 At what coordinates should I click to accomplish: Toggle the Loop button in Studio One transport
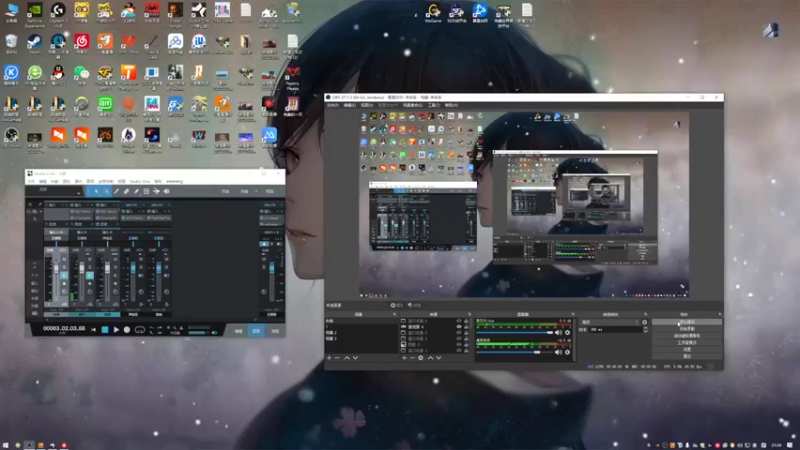point(139,330)
